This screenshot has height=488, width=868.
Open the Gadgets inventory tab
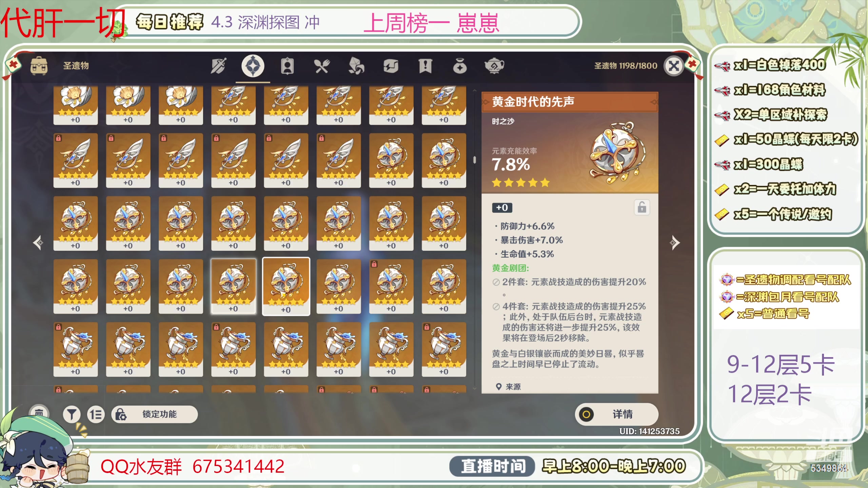391,66
